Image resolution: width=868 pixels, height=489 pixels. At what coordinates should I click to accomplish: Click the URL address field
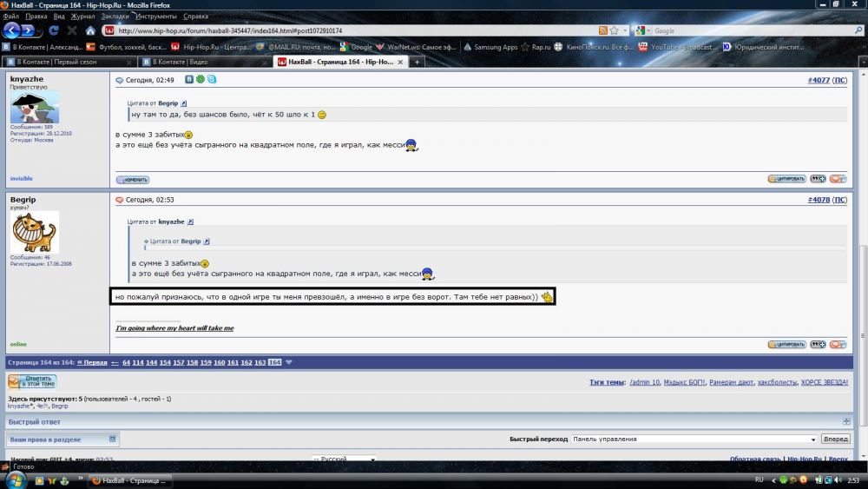click(x=354, y=31)
